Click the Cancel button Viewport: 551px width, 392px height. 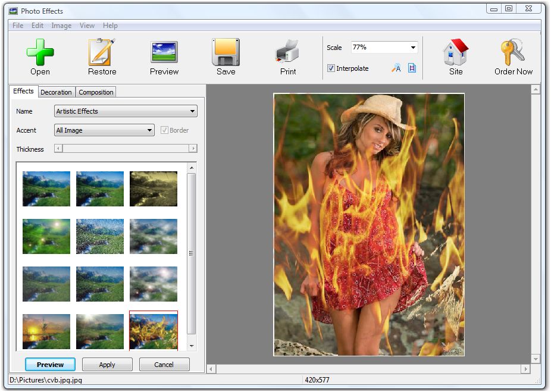164,365
